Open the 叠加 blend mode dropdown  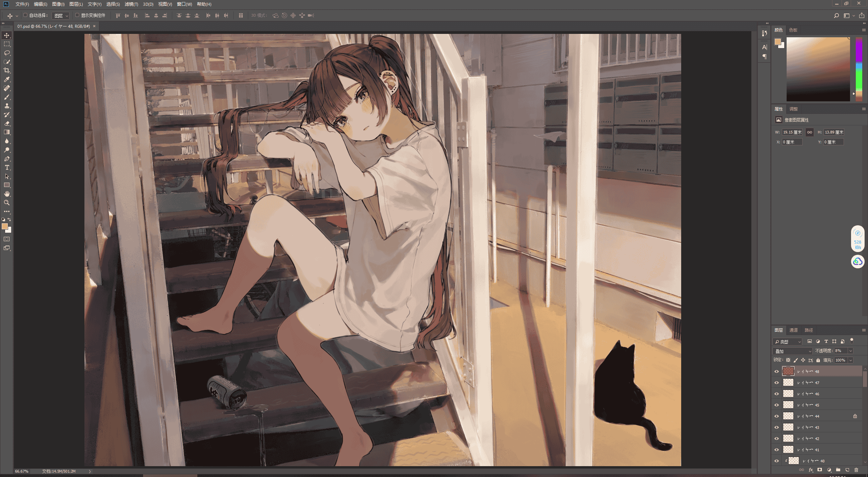pos(792,351)
